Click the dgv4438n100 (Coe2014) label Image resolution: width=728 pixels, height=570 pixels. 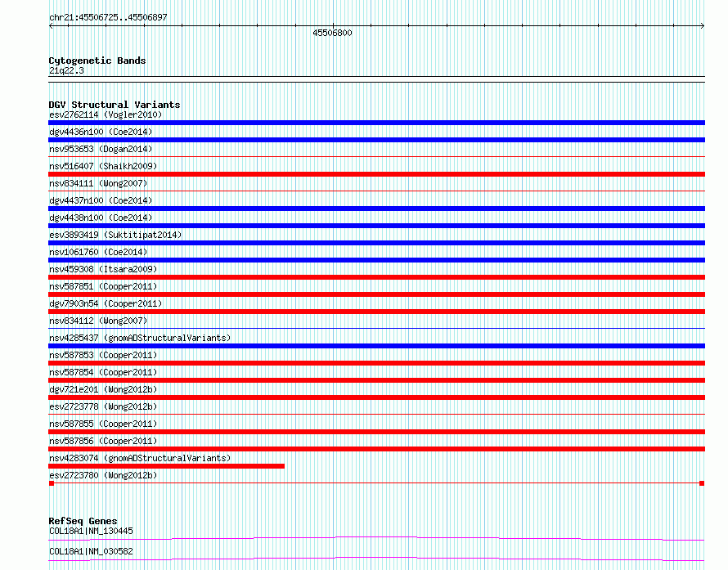[x=101, y=218]
